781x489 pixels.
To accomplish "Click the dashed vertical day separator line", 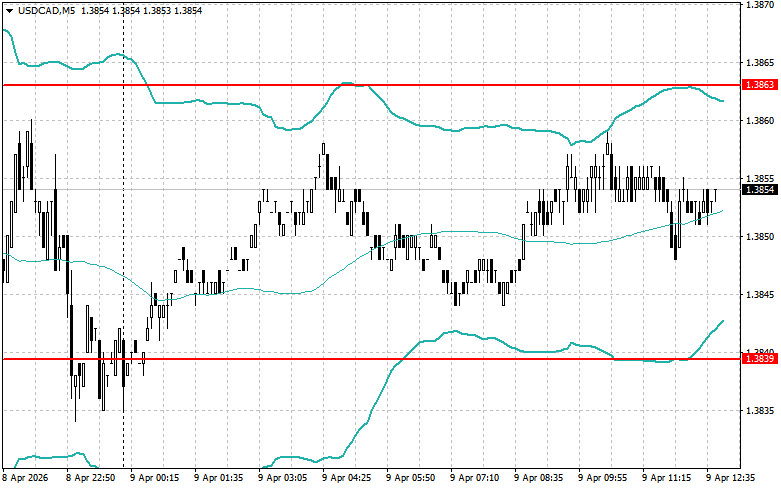I will tap(124, 234).
